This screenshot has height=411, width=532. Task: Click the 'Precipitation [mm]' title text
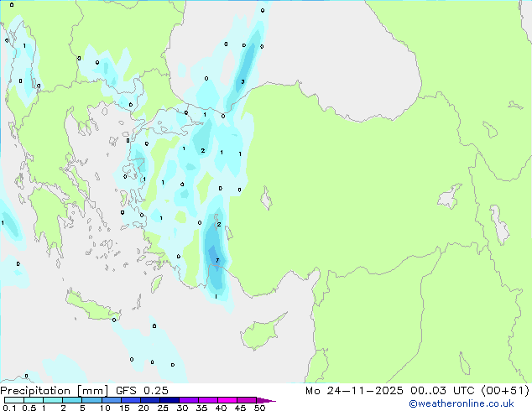(55, 391)
